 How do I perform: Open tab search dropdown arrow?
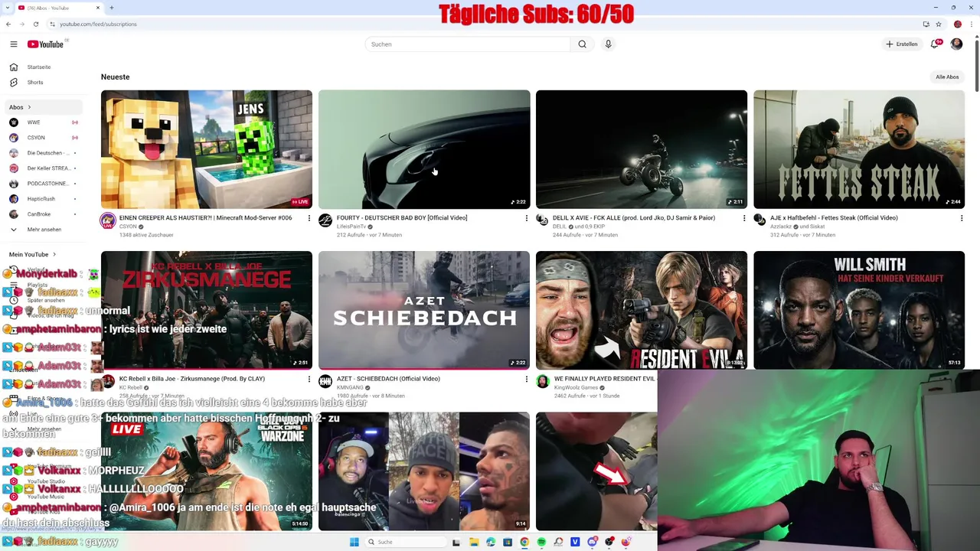click(x=9, y=8)
